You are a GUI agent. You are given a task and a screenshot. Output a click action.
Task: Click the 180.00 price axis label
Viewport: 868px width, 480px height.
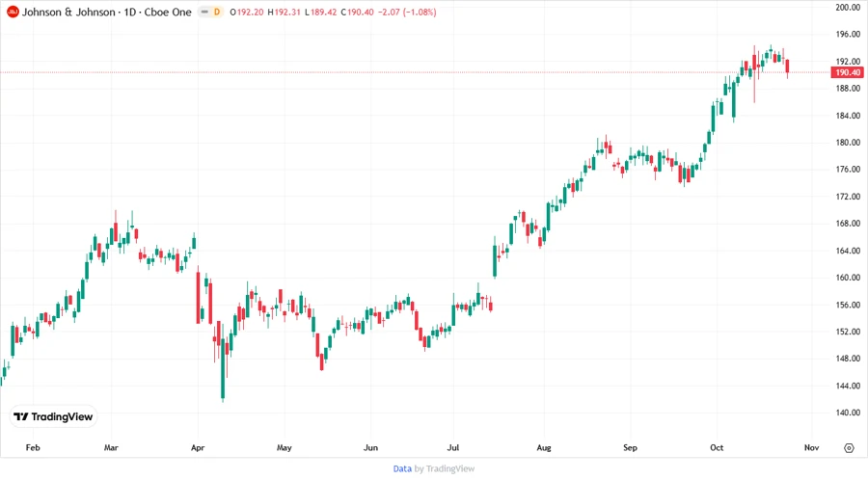[x=848, y=142]
